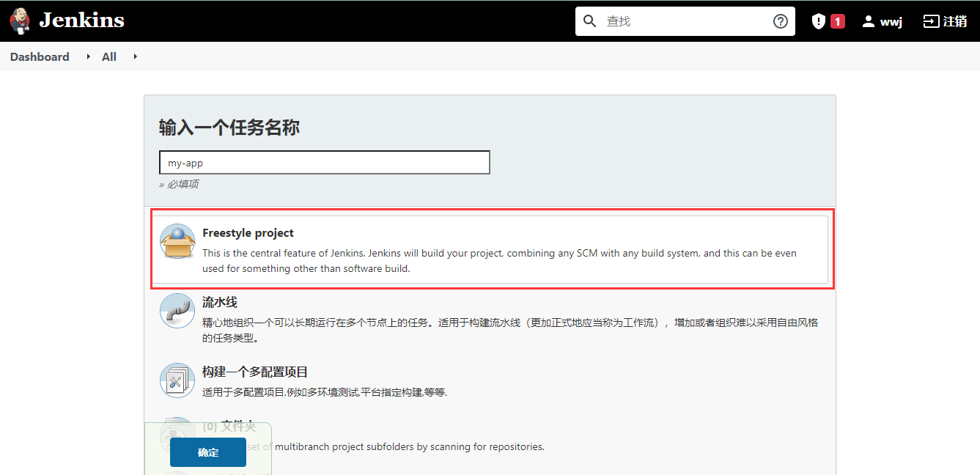Open the All breadcrumb item
The height and width of the screenshot is (475, 980).
108,56
